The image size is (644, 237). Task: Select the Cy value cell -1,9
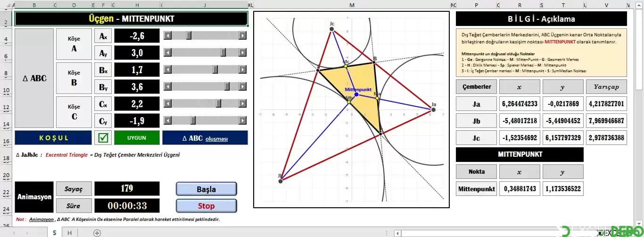click(137, 121)
